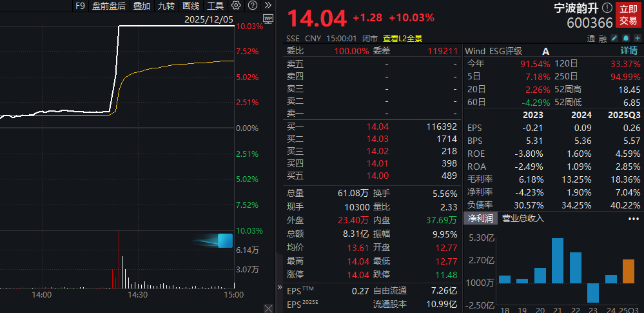The height and width of the screenshot is (313, 644).
Task: Open more options ellipsis in profit chart
Action: [x=634, y=219]
